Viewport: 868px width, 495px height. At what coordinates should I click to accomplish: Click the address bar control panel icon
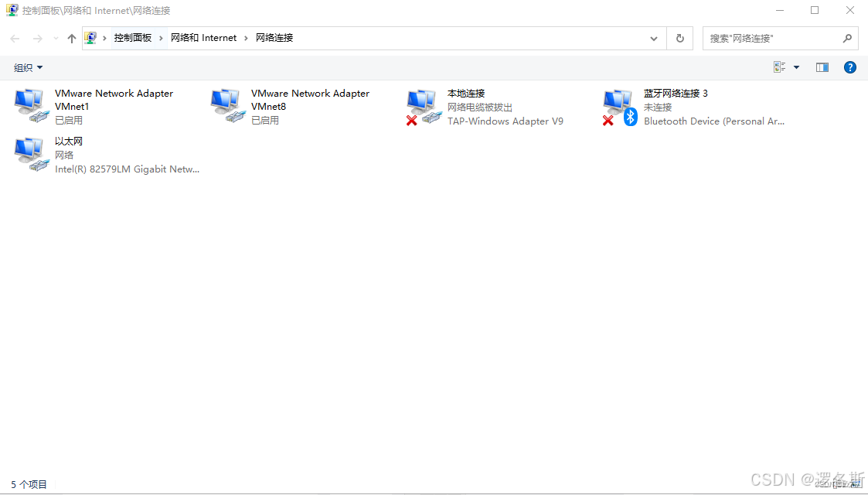90,38
